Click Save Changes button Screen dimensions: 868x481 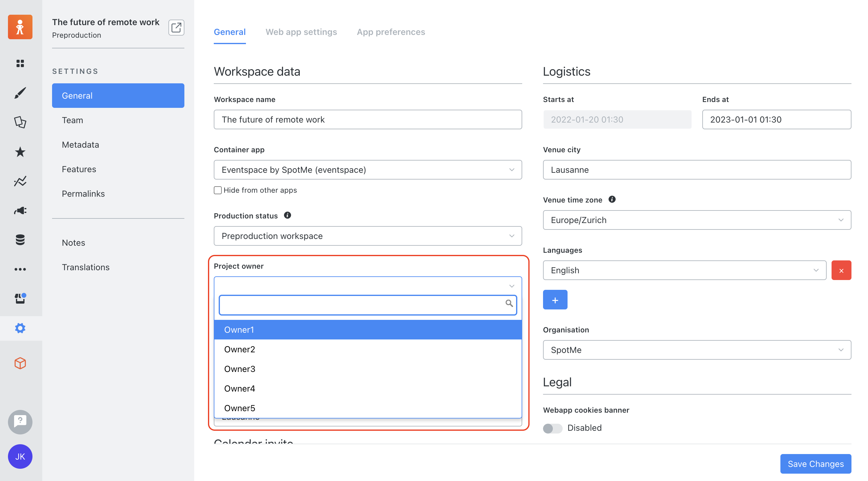pos(816,464)
